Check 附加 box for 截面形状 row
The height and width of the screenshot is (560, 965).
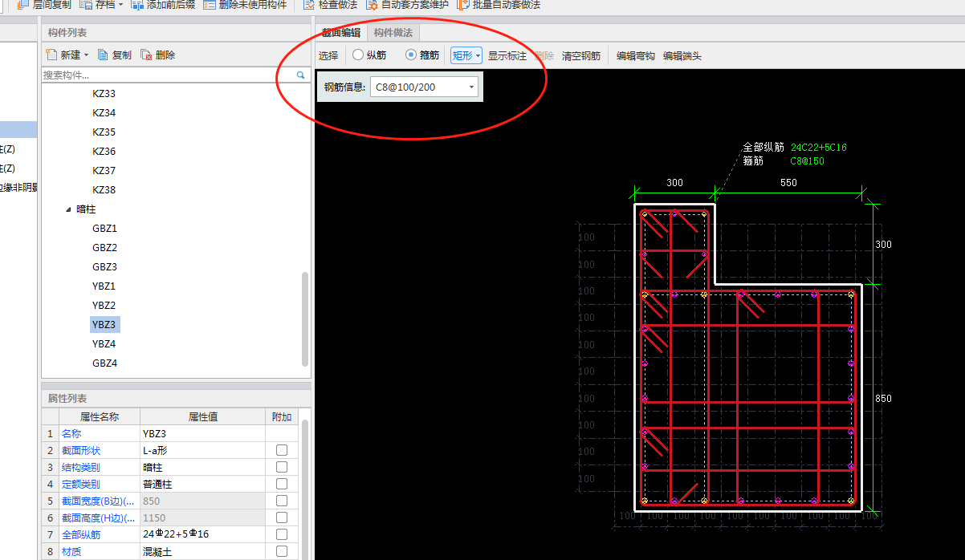pos(282,450)
